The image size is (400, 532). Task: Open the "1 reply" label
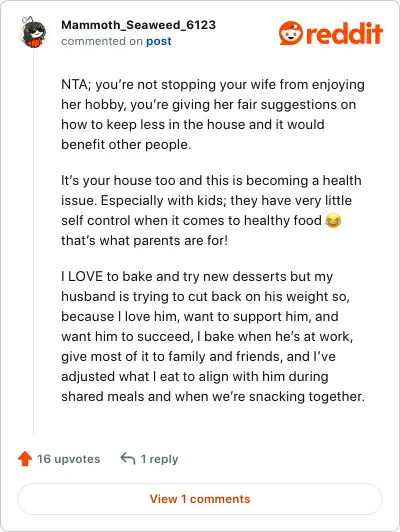(x=159, y=459)
